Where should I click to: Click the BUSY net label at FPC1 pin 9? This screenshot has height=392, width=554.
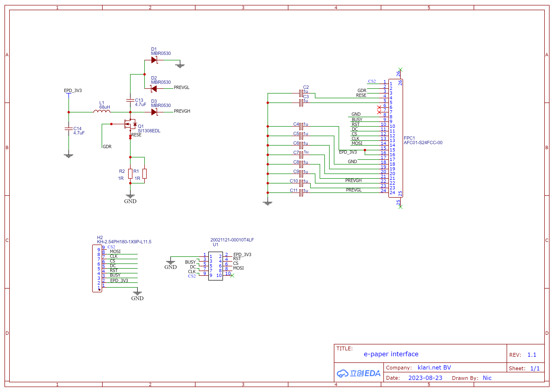click(x=357, y=120)
